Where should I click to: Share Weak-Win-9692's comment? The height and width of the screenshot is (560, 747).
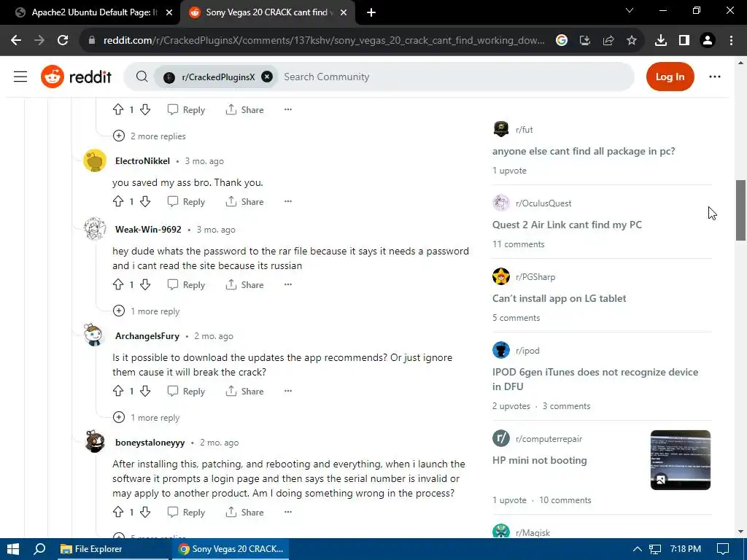click(x=244, y=285)
